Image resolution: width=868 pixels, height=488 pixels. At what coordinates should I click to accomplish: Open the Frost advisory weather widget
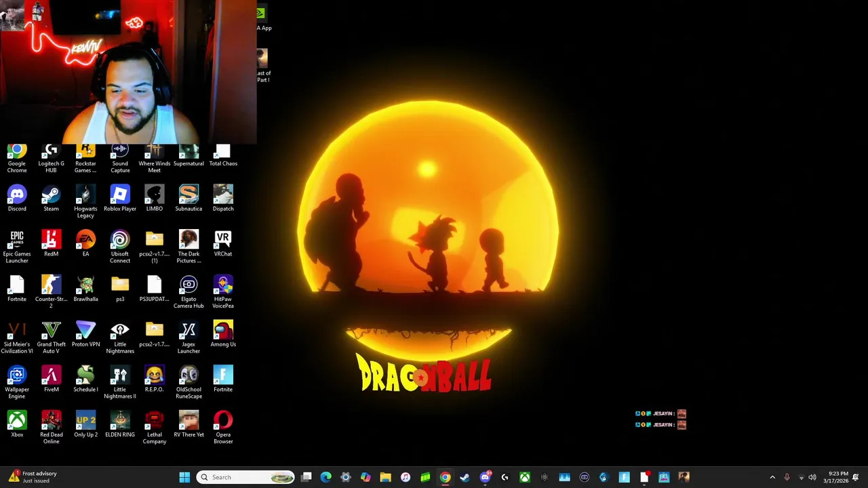click(34, 477)
